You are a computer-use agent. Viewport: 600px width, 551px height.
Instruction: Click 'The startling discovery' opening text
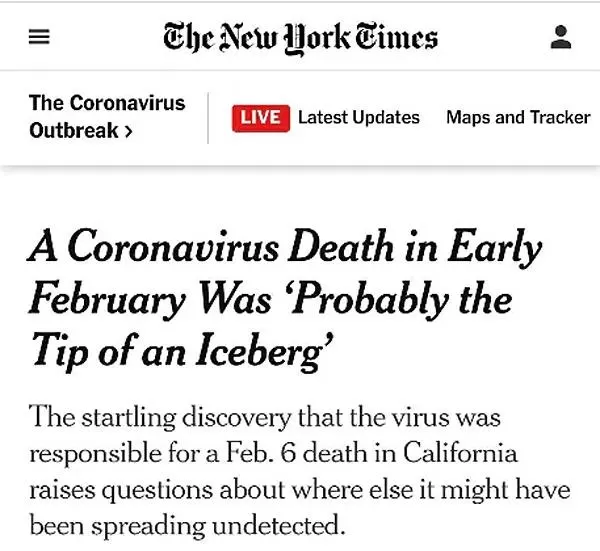pos(160,417)
